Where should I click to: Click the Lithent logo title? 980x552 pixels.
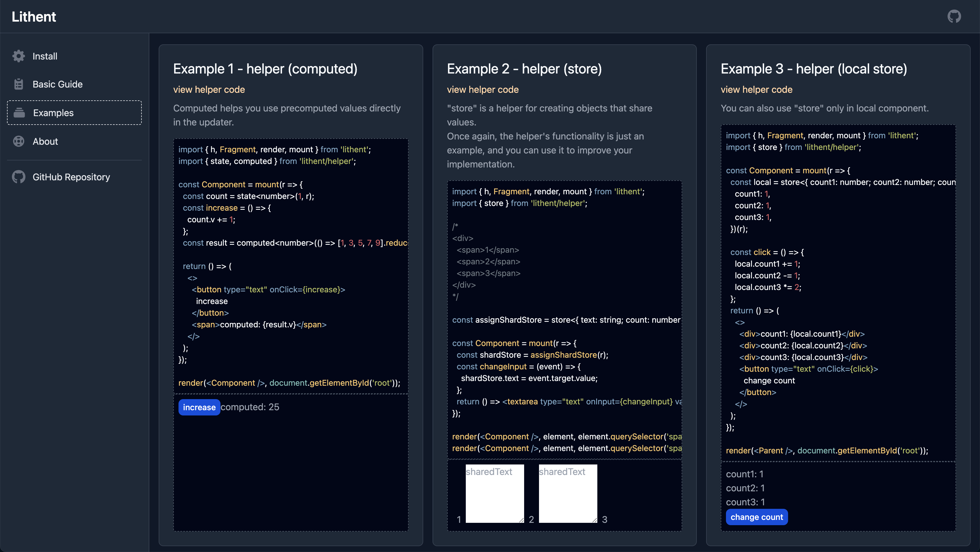pos(34,17)
